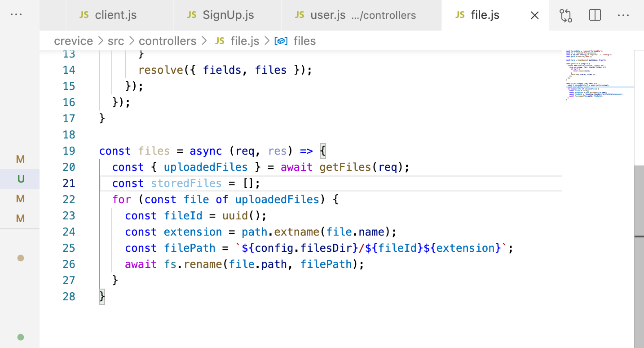644x348 pixels.
Task: Click the resolve call on line 14
Action: click(161, 70)
